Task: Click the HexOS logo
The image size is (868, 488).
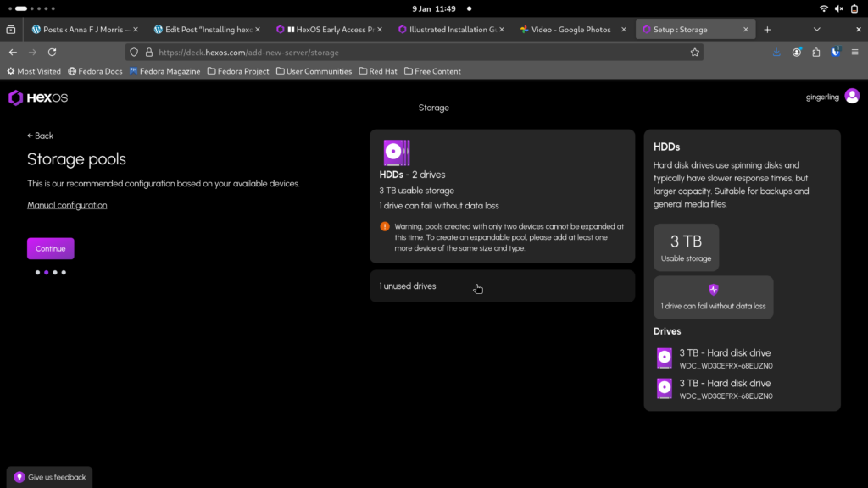Action: pyautogui.click(x=38, y=98)
